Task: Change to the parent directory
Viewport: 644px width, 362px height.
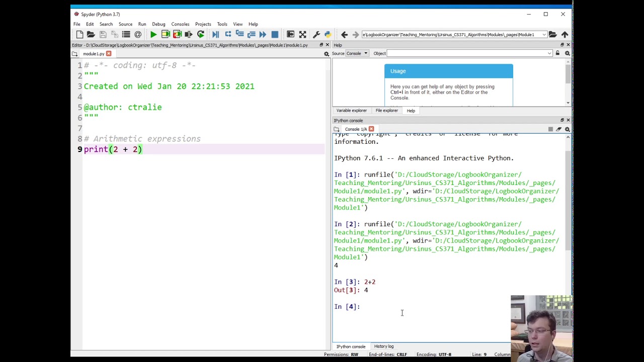Action: (565, 35)
